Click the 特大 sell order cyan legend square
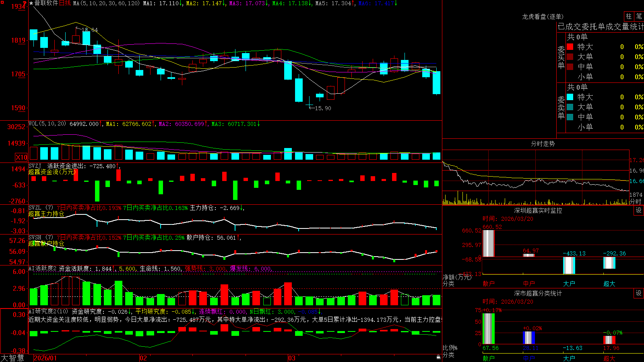644x362 pixels. click(570, 97)
